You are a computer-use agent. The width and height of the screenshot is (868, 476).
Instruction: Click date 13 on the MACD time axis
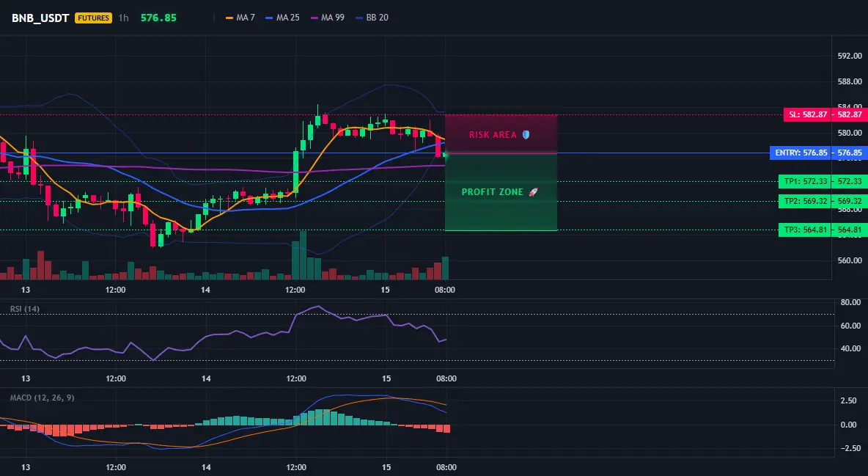(x=26, y=467)
